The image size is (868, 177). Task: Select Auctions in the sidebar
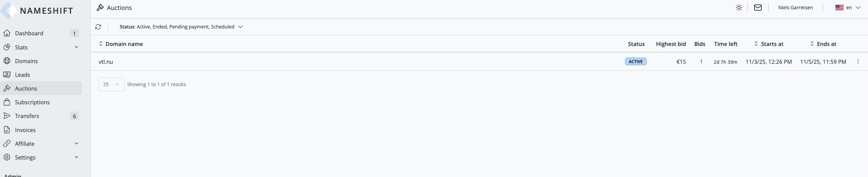pyautogui.click(x=26, y=88)
